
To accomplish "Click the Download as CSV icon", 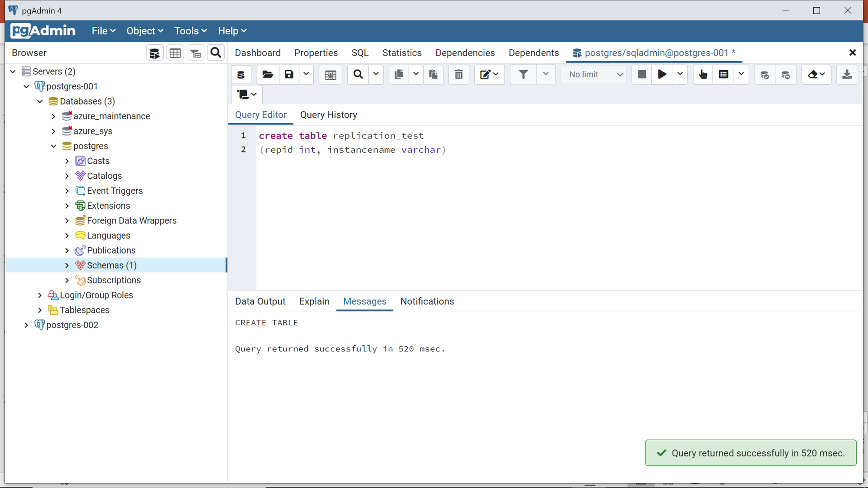I will point(847,75).
